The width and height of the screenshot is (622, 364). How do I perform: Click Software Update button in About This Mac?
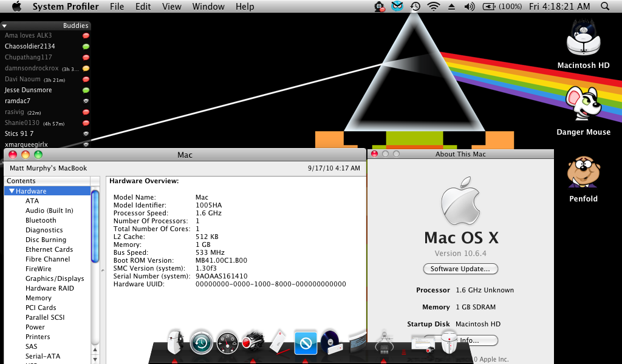pyautogui.click(x=460, y=269)
